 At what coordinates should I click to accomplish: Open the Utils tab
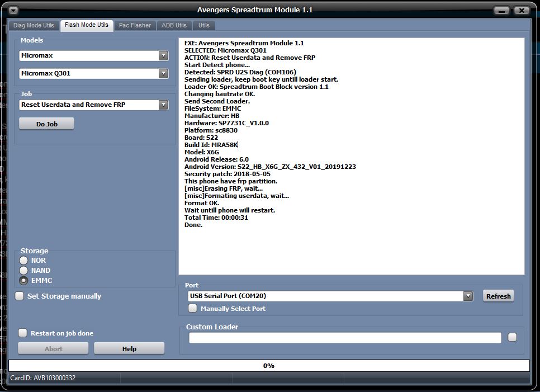point(204,25)
